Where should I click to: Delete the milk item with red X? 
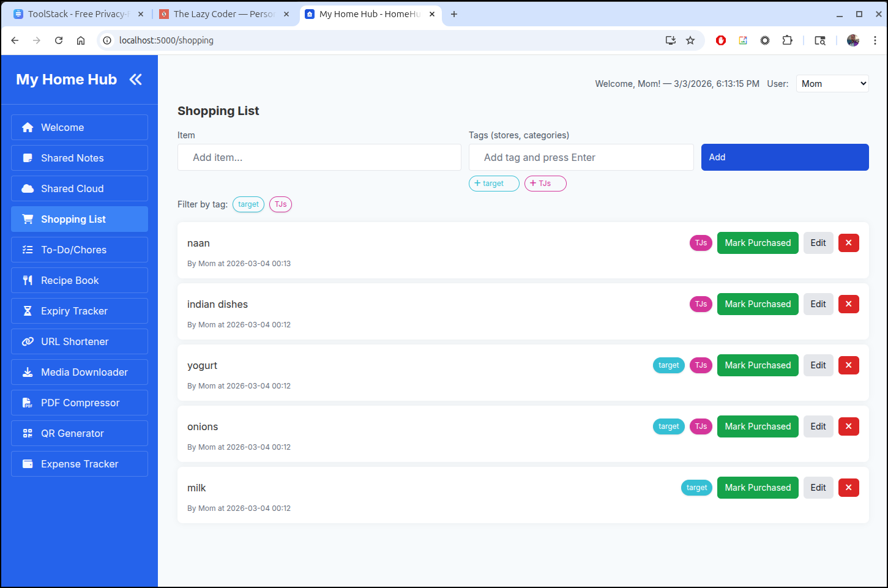pyautogui.click(x=848, y=488)
